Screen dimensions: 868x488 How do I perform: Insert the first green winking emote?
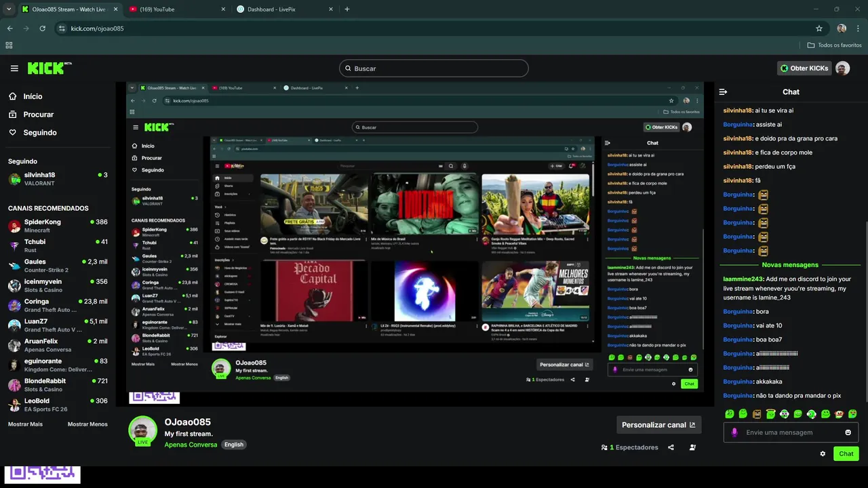730,413
